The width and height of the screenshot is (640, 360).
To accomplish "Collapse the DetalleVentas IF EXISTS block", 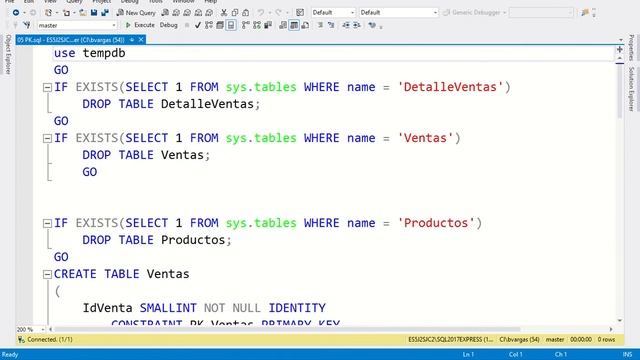I will (x=47, y=87).
